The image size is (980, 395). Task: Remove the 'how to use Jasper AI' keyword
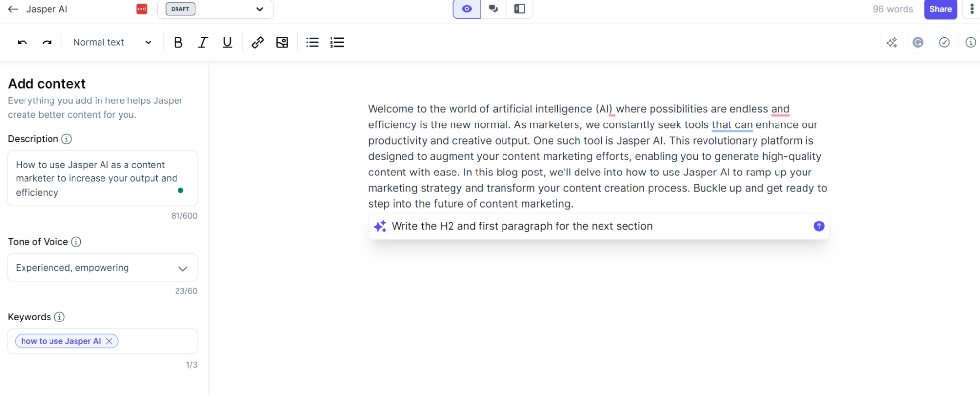[x=109, y=341]
